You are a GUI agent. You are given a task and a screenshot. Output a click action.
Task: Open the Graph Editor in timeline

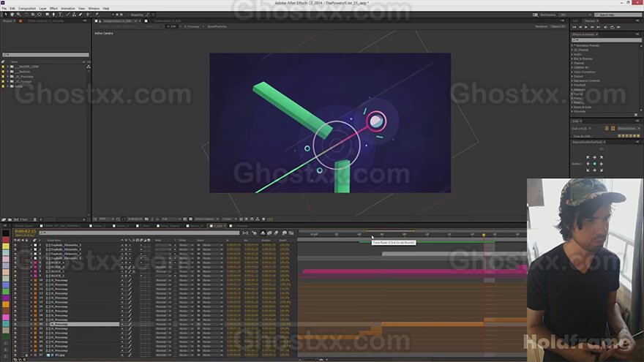[291, 233]
